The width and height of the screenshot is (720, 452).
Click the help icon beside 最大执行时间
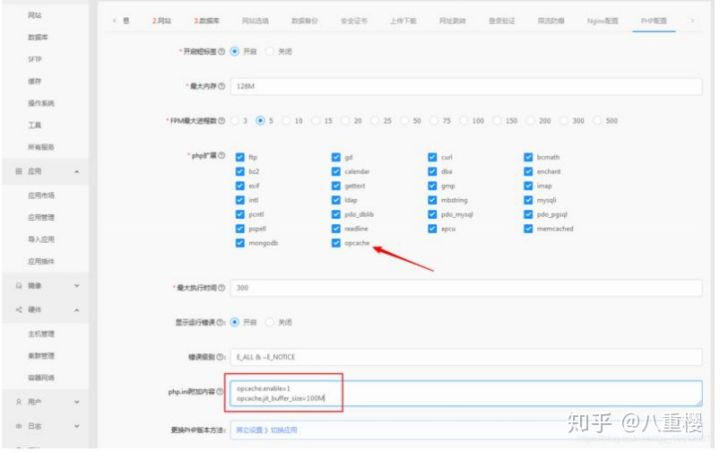222,288
